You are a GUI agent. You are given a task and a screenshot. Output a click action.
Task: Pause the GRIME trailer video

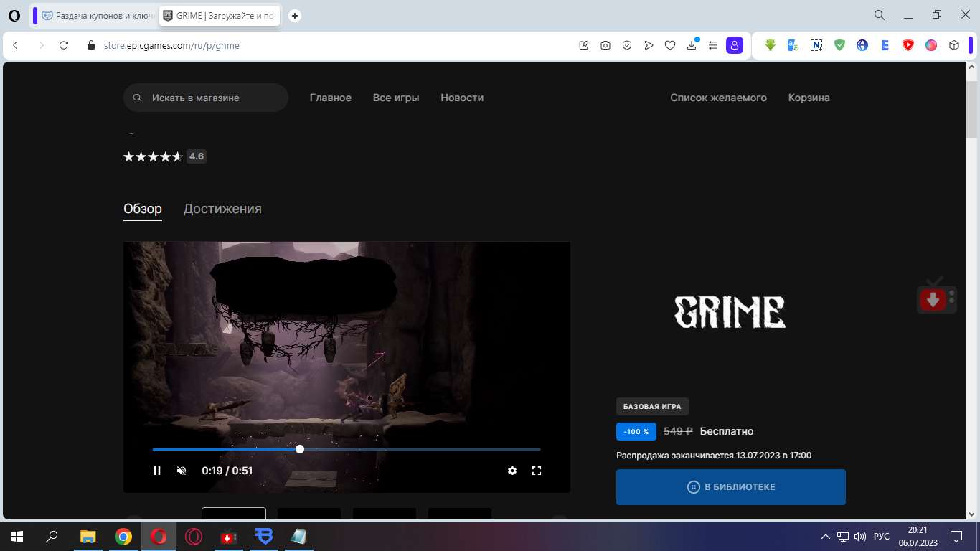pyautogui.click(x=157, y=471)
